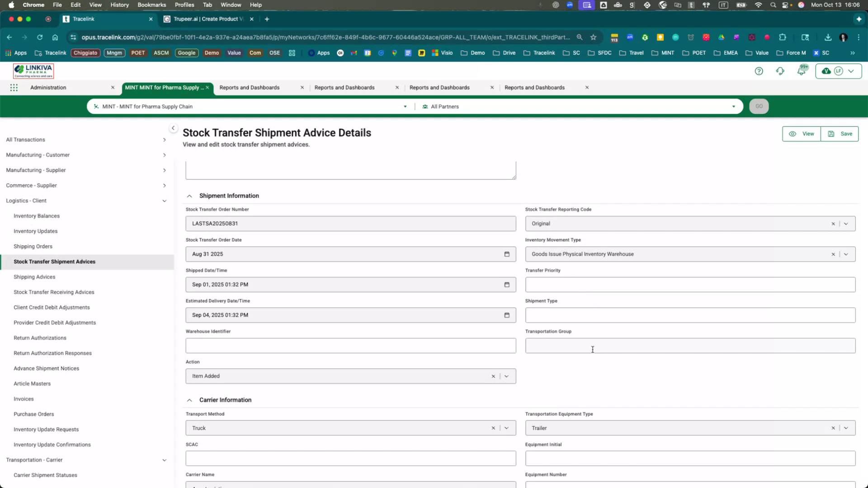The height and width of the screenshot is (488, 868).
Task: Open the help question mark icon
Action: 759,71
